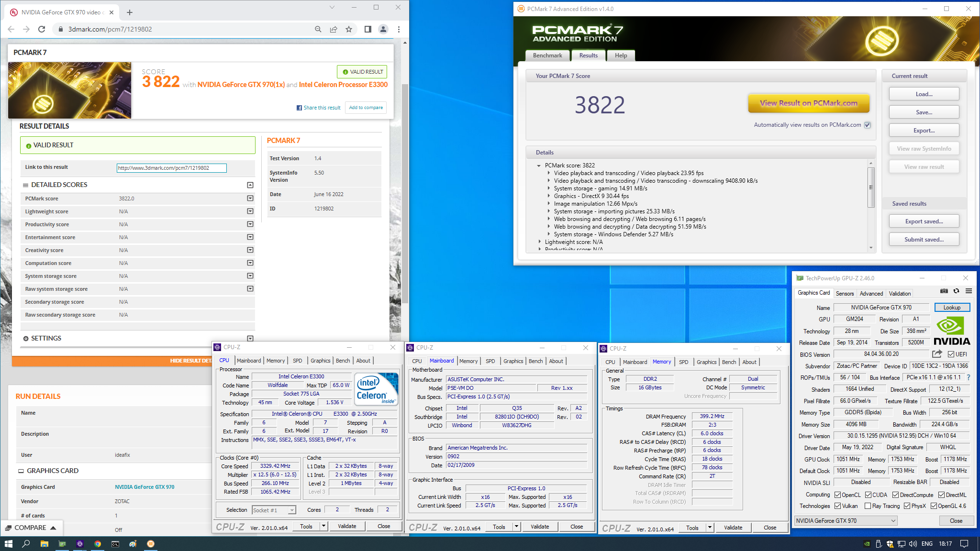The height and width of the screenshot is (551, 980).
Task: Open Chrome profile avatar
Action: click(383, 29)
